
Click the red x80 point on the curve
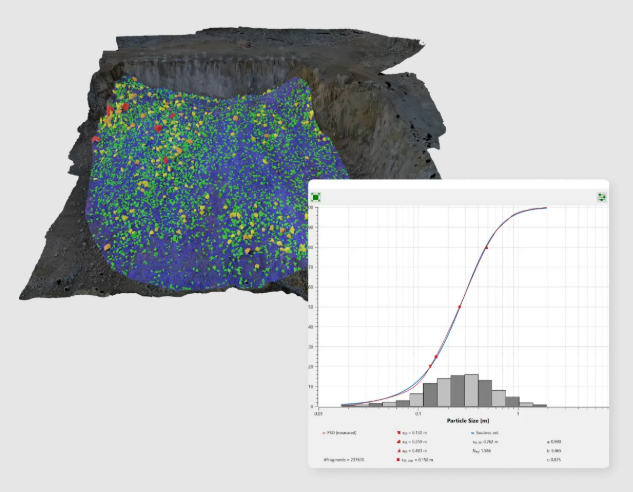click(x=487, y=247)
